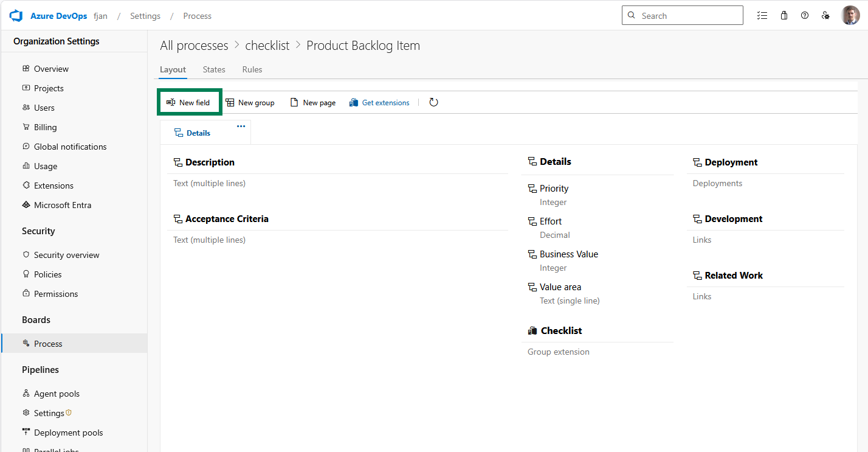The image size is (868, 452).
Task: Switch to the Rules tab
Action: [x=252, y=69]
